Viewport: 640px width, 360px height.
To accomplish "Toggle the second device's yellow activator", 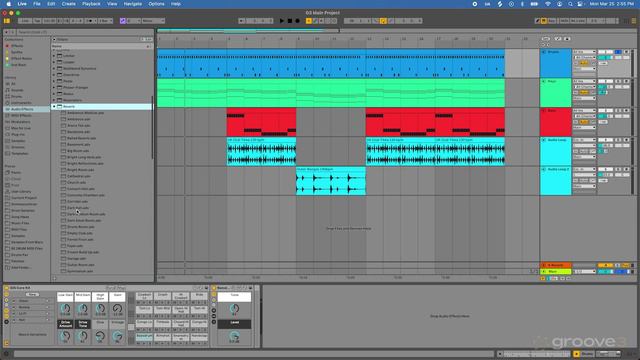I will click(x=214, y=288).
